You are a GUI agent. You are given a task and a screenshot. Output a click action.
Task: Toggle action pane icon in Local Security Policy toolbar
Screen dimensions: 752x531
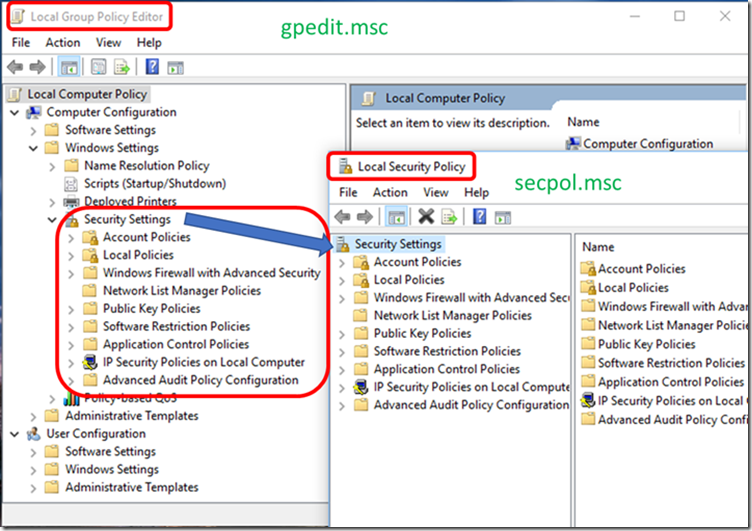tap(503, 218)
